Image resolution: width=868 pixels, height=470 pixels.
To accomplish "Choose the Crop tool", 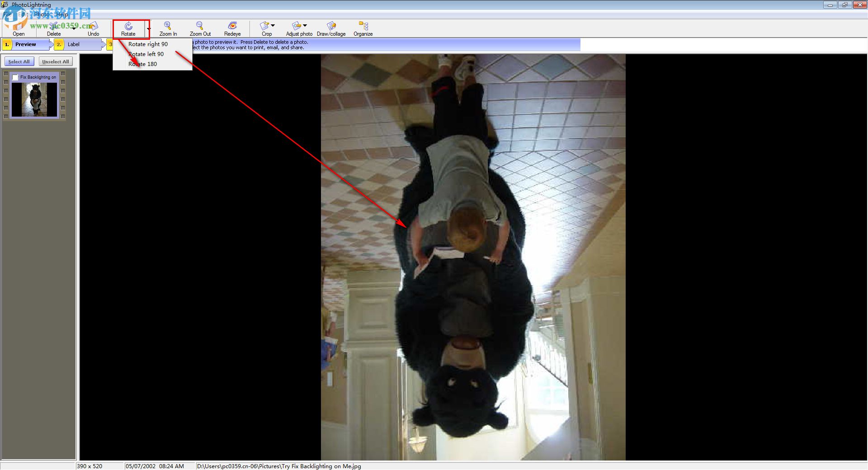I will pos(266,28).
